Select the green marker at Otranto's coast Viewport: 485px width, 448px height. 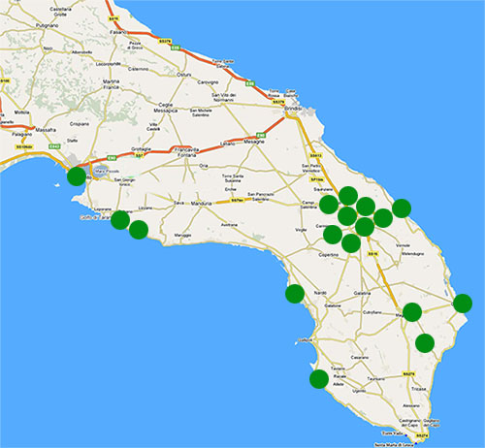[x=463, y=304]
